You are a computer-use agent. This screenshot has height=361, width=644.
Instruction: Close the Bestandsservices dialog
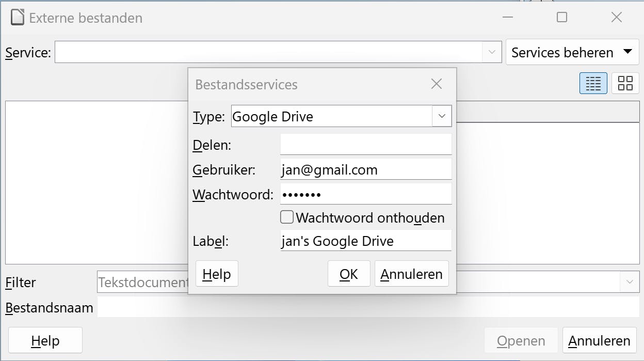point(437,84)
